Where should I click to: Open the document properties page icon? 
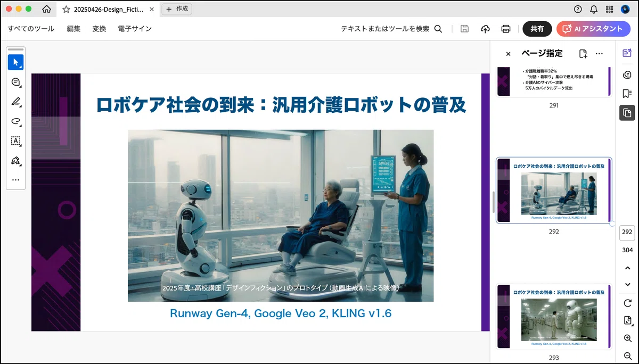[x=627, y=320]
